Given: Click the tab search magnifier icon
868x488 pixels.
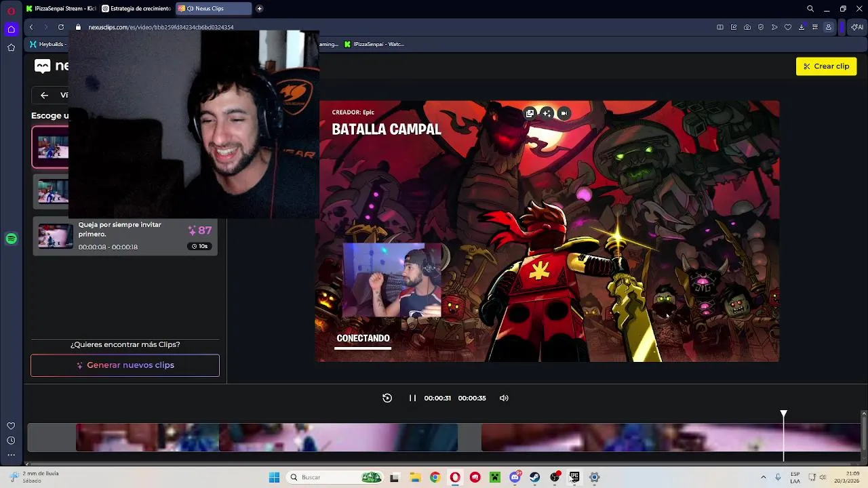Looking at the screenshot, I should (x=810, y=9).
